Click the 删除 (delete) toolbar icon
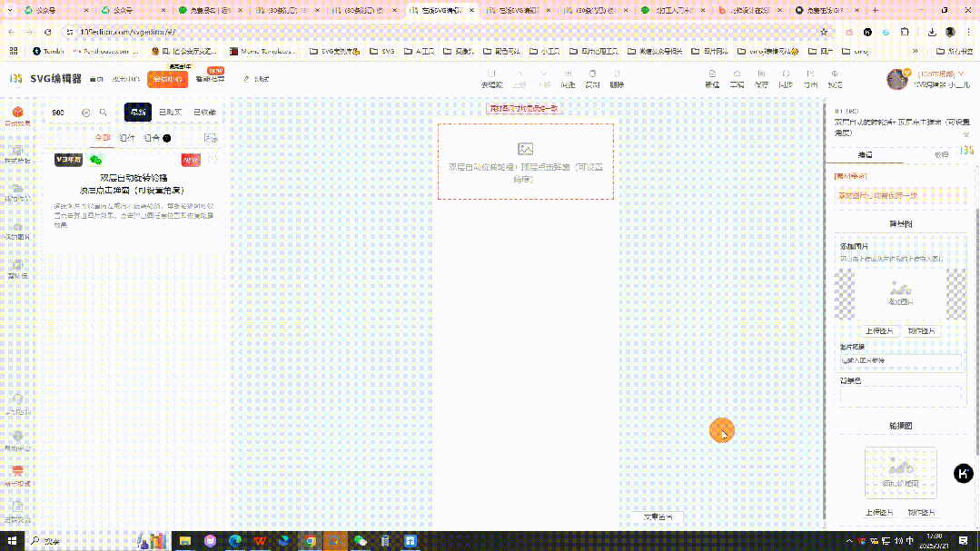Viewport: 980px width, 551px height. [616, 79]
